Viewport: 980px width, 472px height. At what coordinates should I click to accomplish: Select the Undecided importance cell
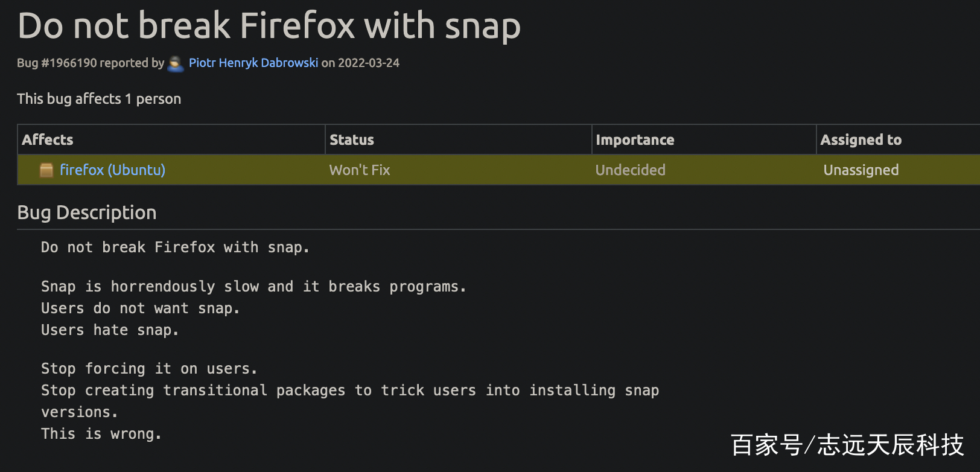click(631, 170)
